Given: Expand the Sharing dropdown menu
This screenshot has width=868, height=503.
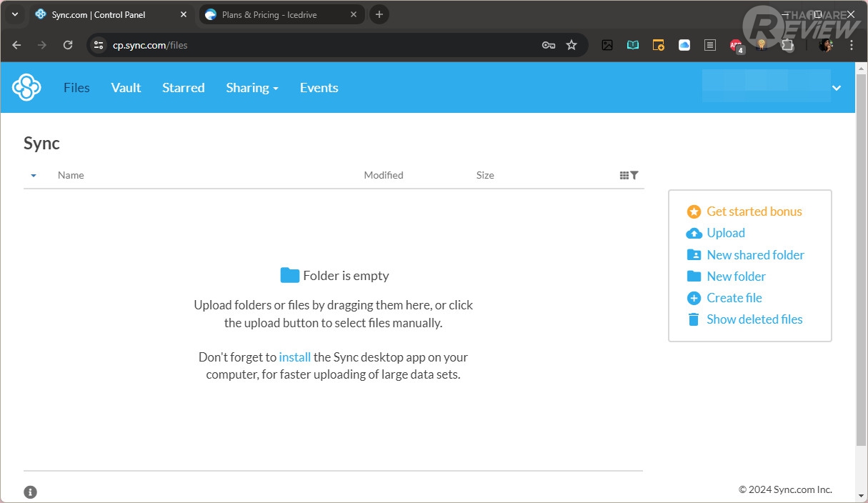Looking at the screenshot, I should pos(252,88).
